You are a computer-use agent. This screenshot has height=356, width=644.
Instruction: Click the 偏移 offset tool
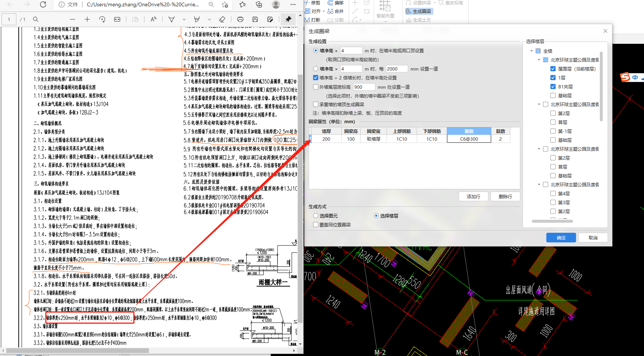pos(336,3)
